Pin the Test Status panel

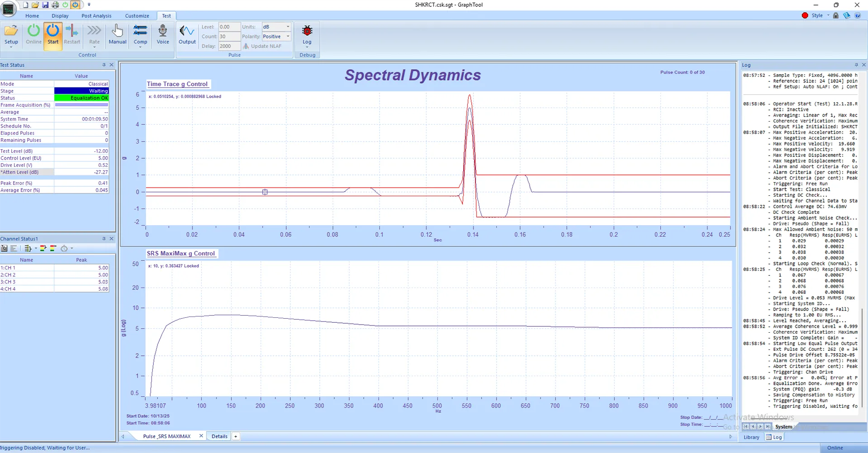(104, 65)
